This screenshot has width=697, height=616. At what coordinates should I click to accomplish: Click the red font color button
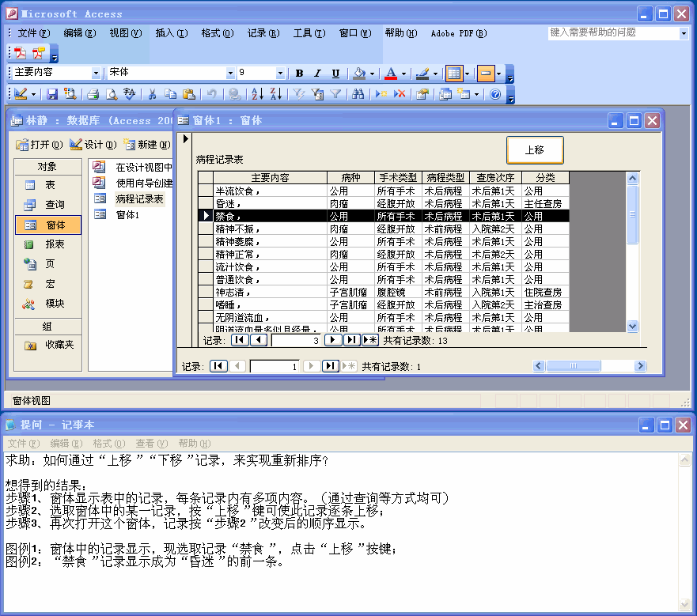[x=390, y=74]
